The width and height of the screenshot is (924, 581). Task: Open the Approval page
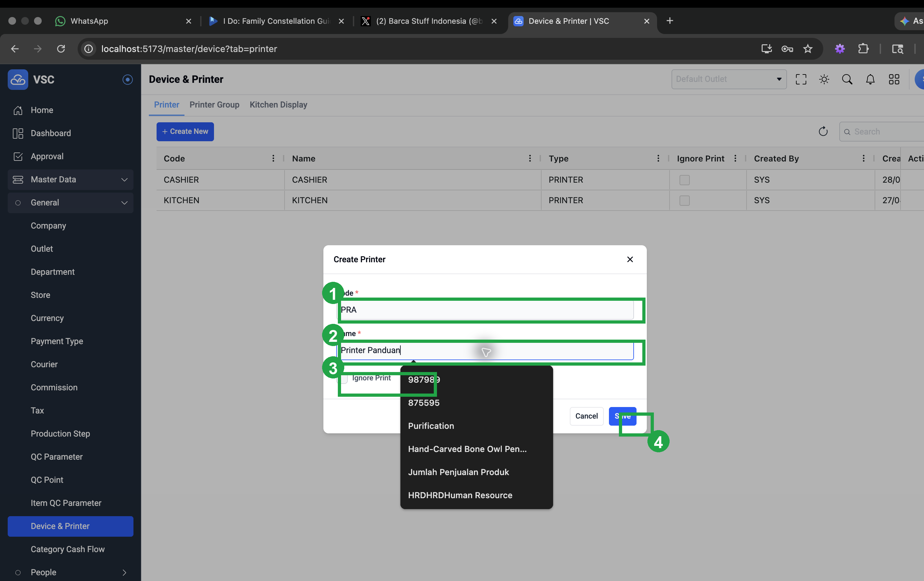coord(71,156)
